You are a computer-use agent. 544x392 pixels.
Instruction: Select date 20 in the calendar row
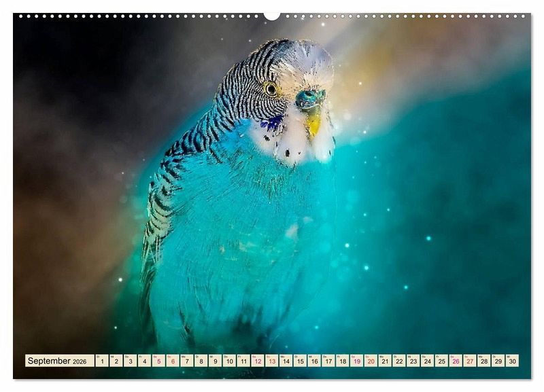[x=371, y=361]
